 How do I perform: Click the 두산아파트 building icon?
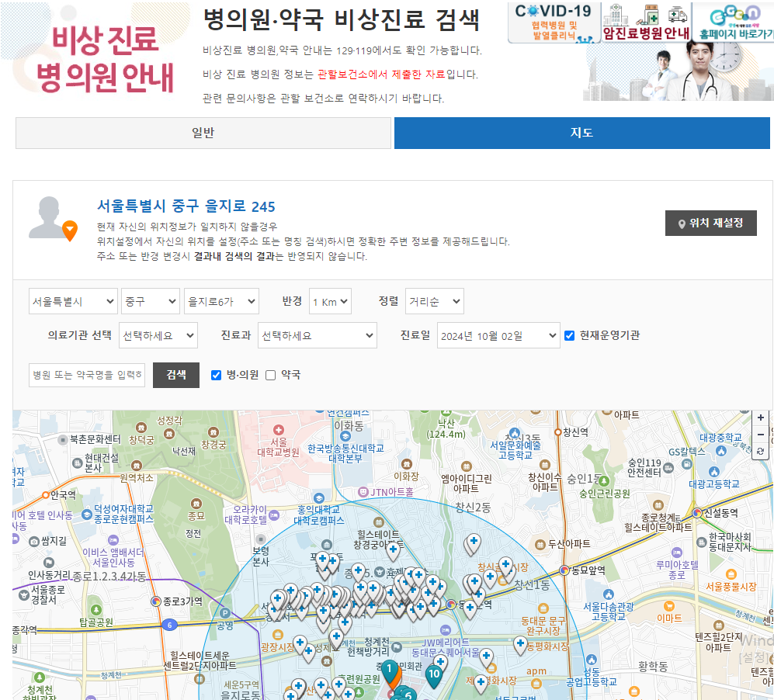tap(540, 545)
